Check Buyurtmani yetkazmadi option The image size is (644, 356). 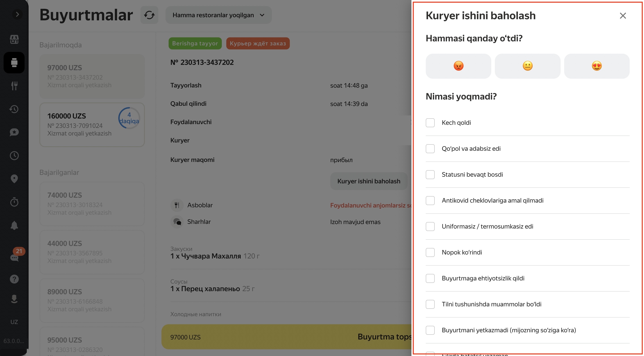click(430, 330)
